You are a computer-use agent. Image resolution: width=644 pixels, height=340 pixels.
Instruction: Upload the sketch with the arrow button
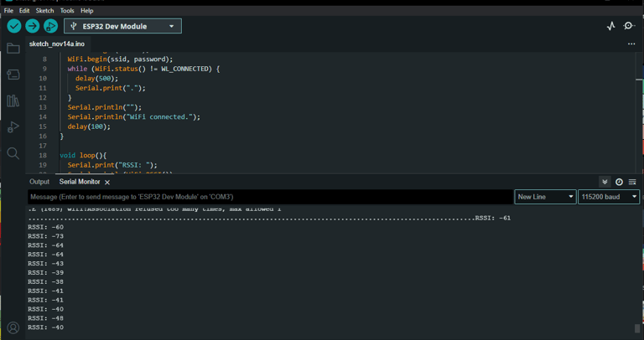click(32, 26)
